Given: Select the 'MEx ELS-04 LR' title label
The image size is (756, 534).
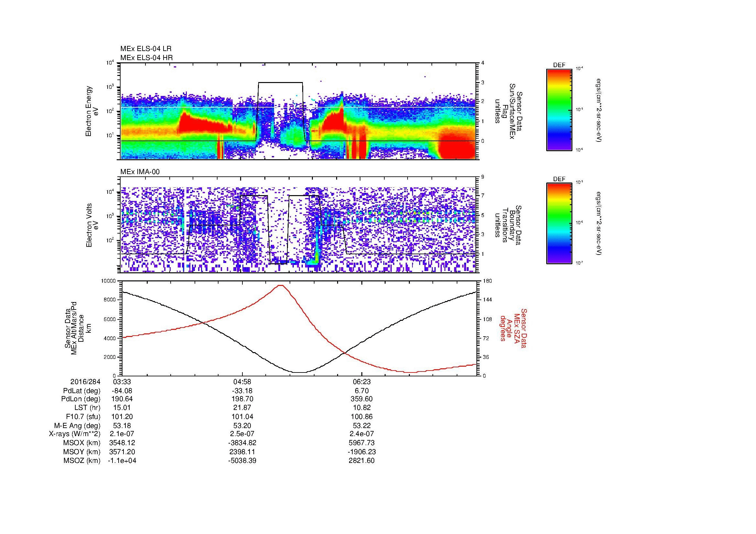Looking at the screenshot, I should (x=146, y=49).
